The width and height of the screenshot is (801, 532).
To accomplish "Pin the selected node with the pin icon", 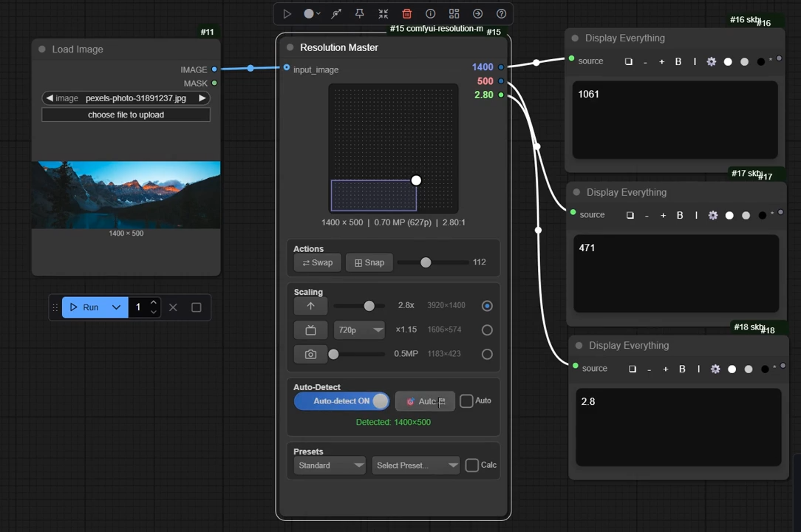I will click(x=360, y=14).
